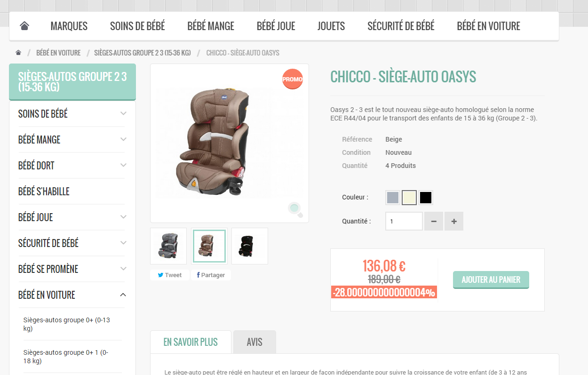Collapse the Bébé en voiture sidebar category
This screenshot has height=375, width=588.
123,295
